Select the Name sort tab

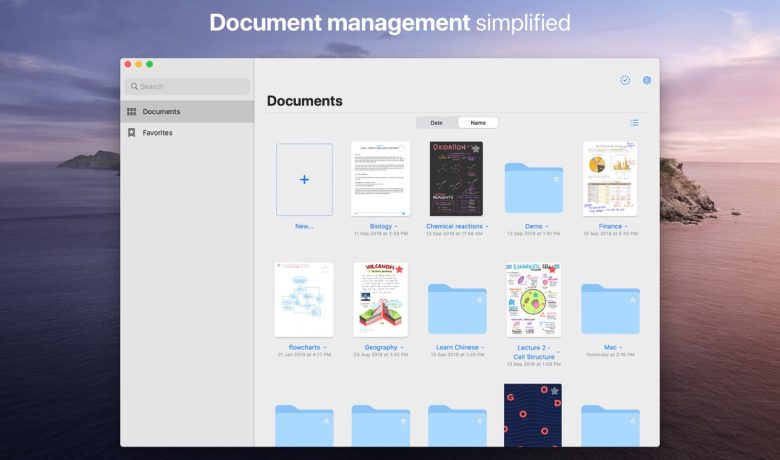478,123
